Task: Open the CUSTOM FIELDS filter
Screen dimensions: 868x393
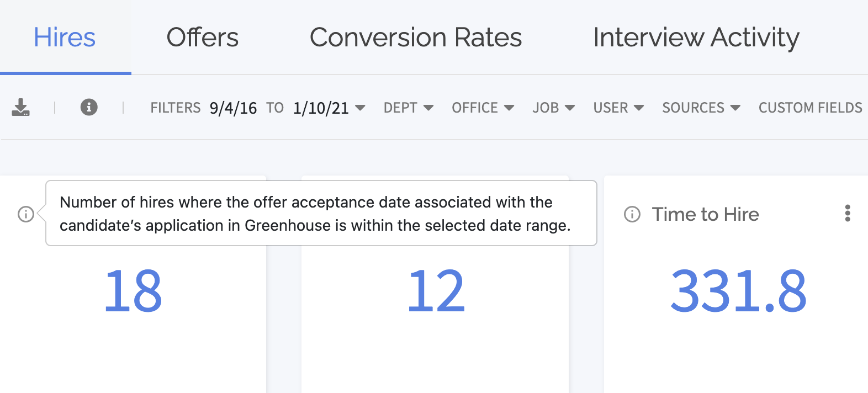Action: (x=810, y=108)
